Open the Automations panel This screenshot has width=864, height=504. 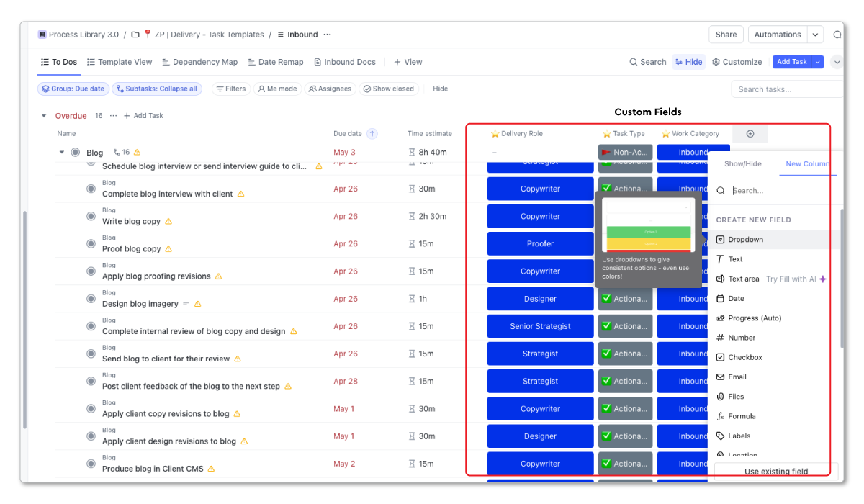coord(777,34)
